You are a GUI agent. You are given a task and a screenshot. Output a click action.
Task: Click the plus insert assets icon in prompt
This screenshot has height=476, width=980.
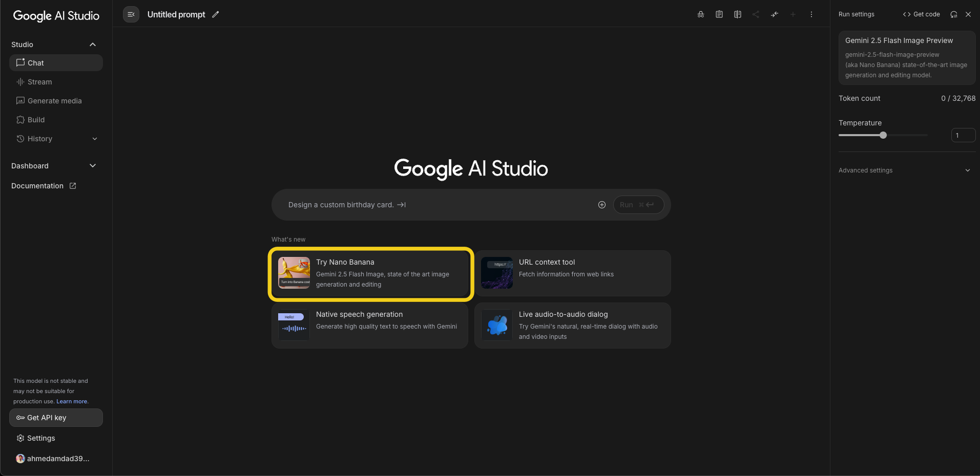602,205
